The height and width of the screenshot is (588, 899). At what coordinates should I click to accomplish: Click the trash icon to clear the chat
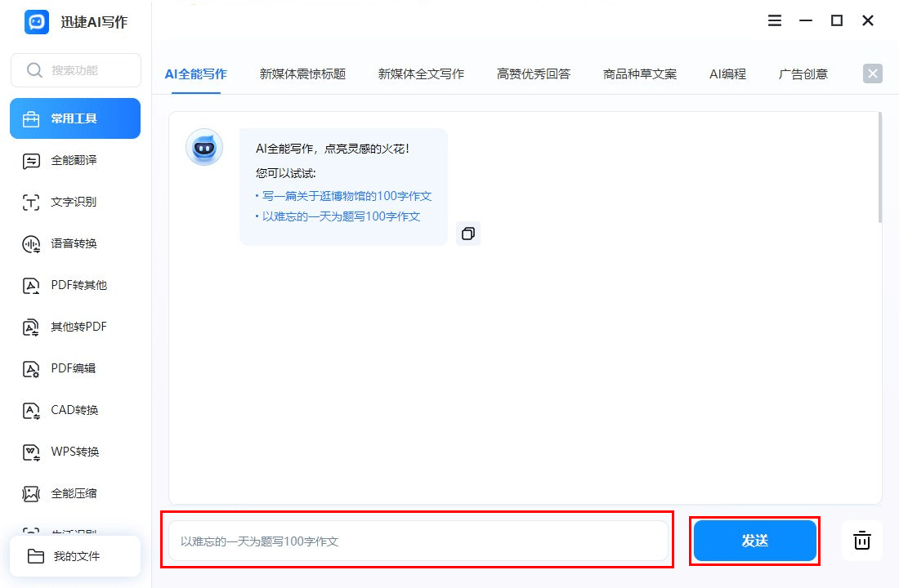(861, 541)
